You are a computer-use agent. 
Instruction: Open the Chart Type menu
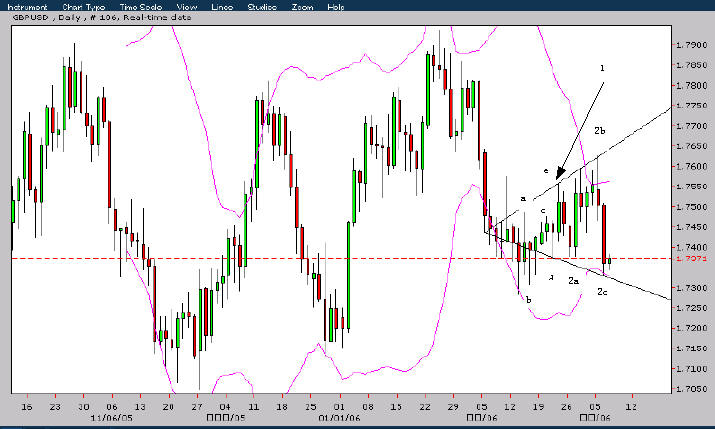point(84,7)
